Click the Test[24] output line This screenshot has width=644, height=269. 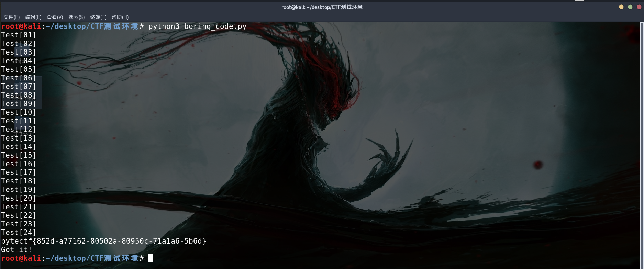pos(19,233)
